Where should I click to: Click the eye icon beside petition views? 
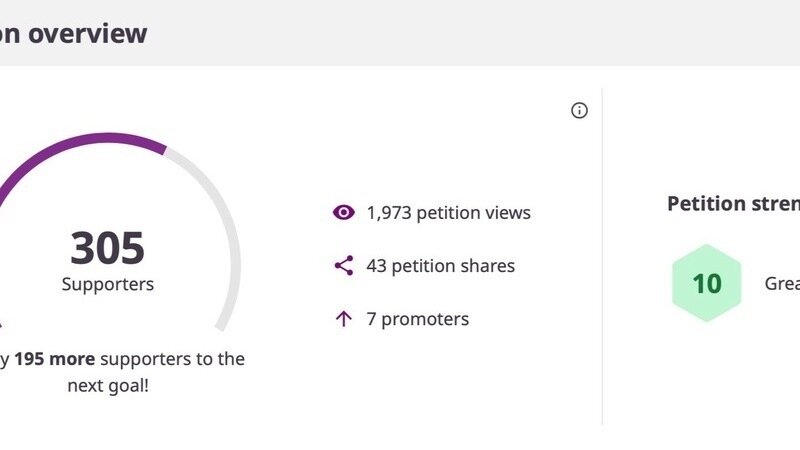pyautogui.click(x=344, y=212)
